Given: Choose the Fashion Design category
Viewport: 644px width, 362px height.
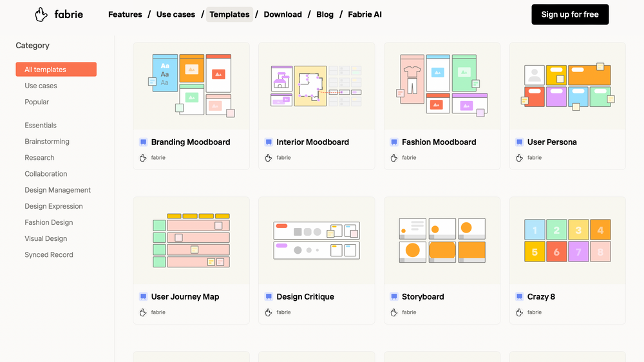Looking at the screenshot, I should pyautogui.click(x=49, y=222).
